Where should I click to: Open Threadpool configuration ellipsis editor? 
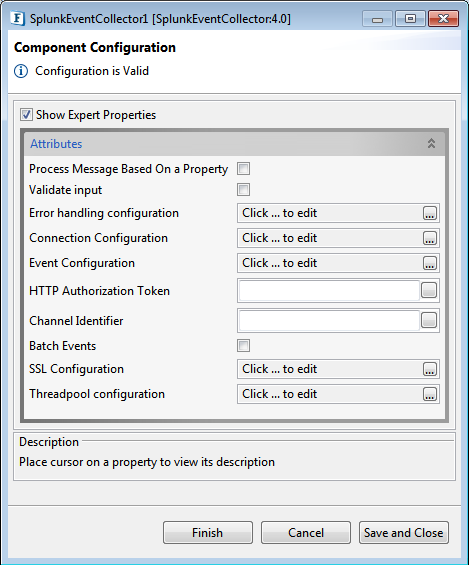(x=429, y=394)
